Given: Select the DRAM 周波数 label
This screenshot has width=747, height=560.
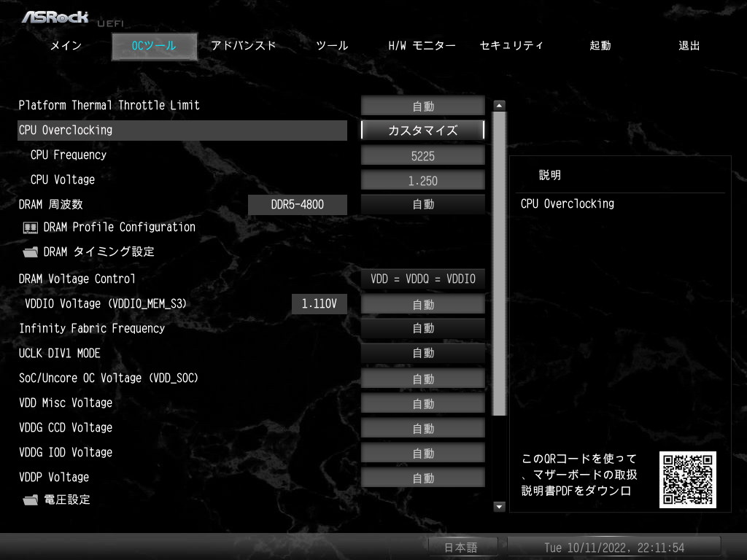Looking at the screenshot, I should coord(51,204).
